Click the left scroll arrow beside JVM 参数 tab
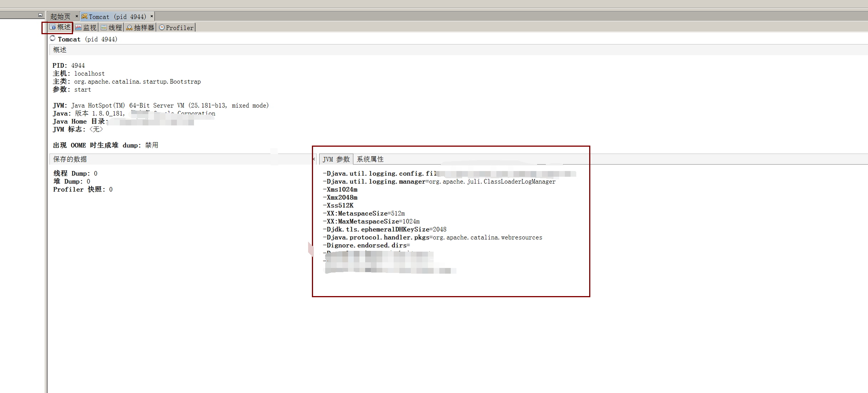 click(x=315, y=159)
